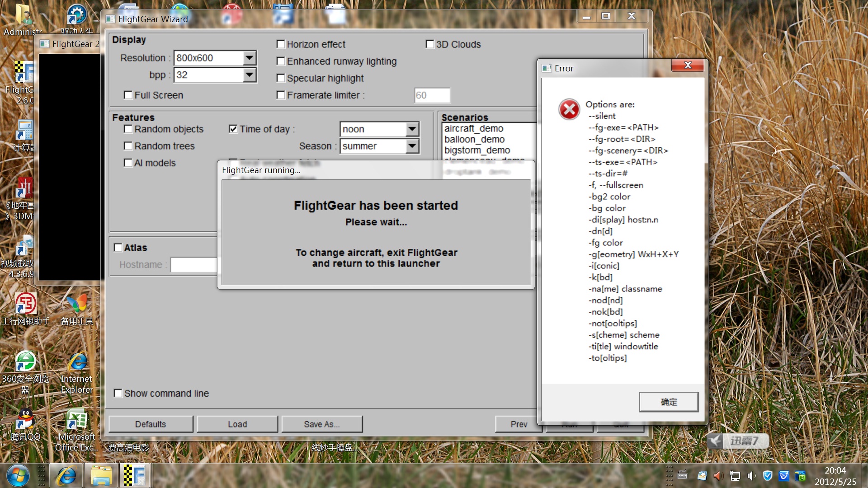Select balloon_demo in Scenarios list

(474, 140)
